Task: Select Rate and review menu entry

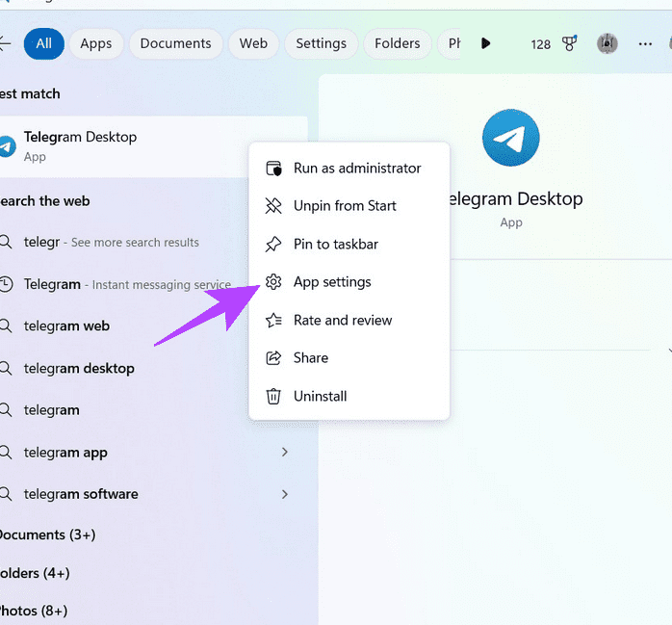Action: pos(349,320)
